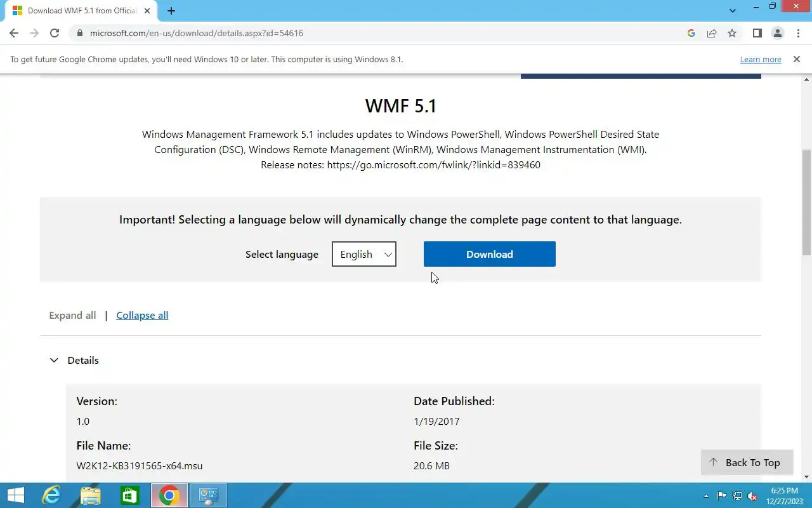
Task: Click the release notes URL text
Action: (434, 165)
